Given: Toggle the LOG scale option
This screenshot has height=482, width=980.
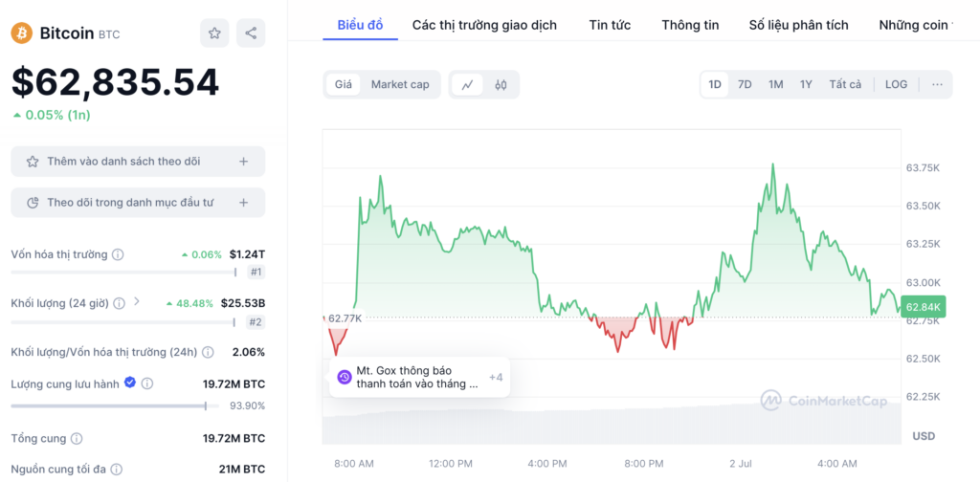Looking at the screenshot, I should (x=896, y=84).
